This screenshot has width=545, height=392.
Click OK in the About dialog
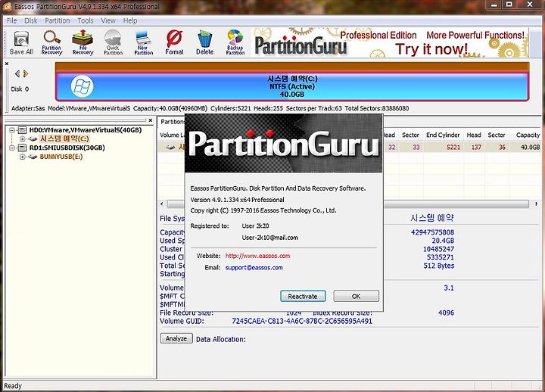pos(356,296)
